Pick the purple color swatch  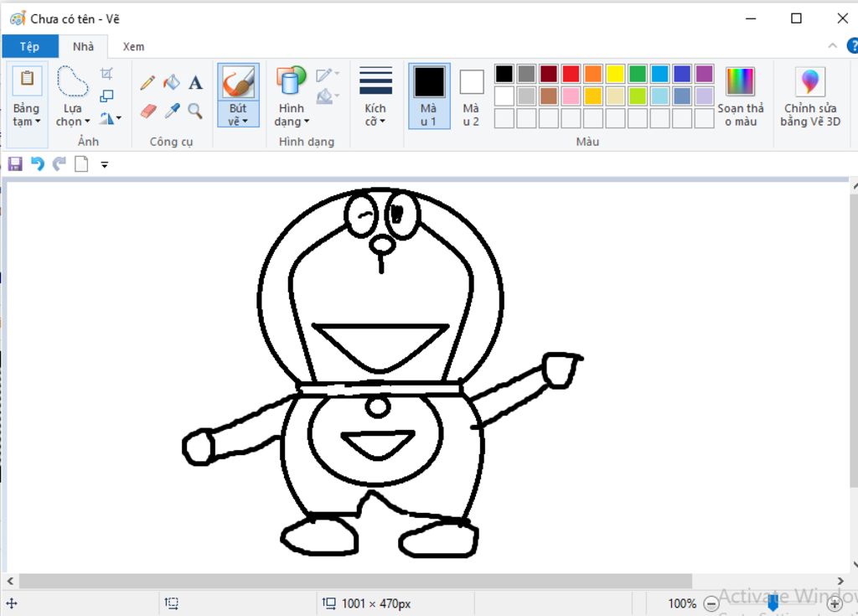point(704,74)
